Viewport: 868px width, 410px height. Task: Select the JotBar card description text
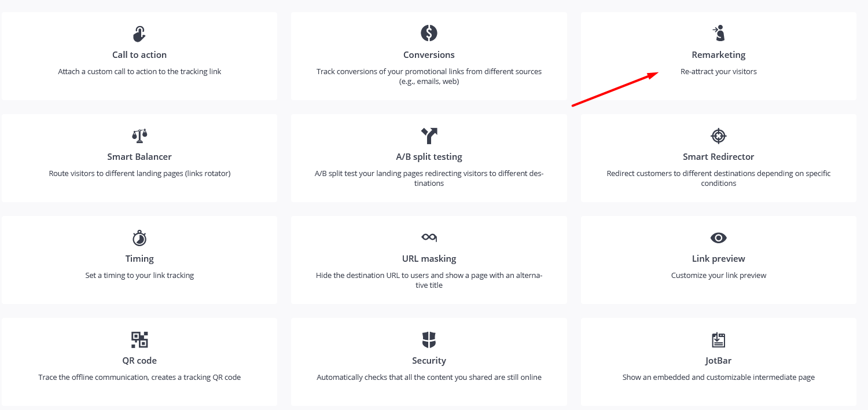(x=718, y=378)
